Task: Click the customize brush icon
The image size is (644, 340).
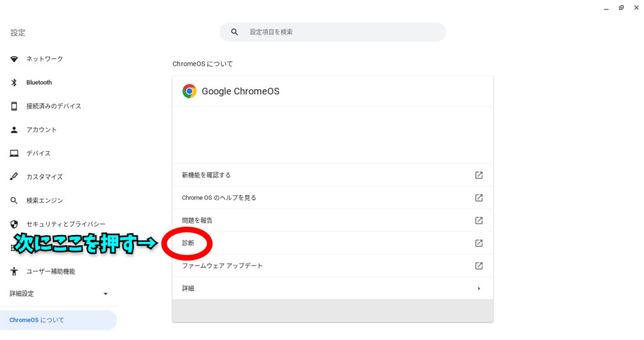Action: tap(14, 177)
